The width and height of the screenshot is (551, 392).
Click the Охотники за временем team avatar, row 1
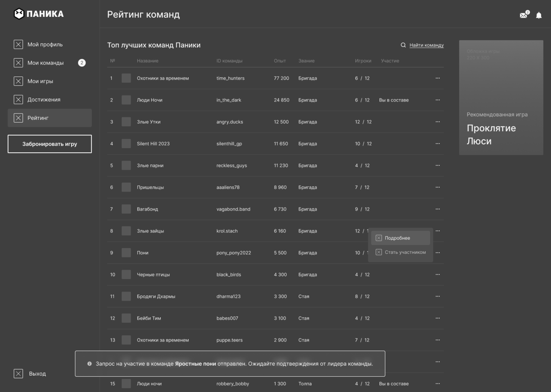point(126,78)
